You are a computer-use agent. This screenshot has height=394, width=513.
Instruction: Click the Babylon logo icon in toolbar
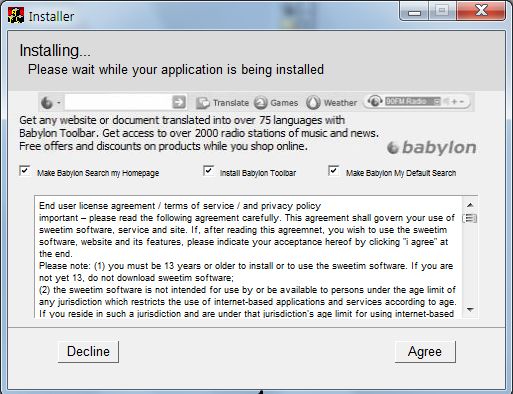point(47,103)
